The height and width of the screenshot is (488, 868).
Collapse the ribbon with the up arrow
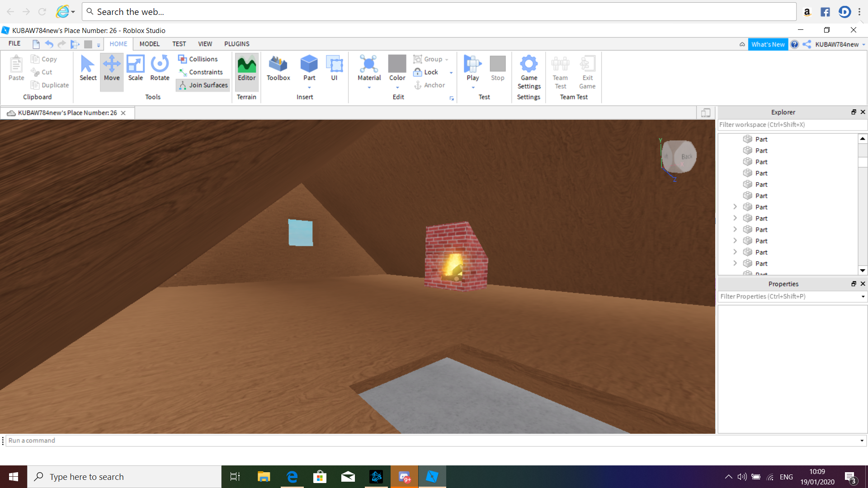click(742, 44)
